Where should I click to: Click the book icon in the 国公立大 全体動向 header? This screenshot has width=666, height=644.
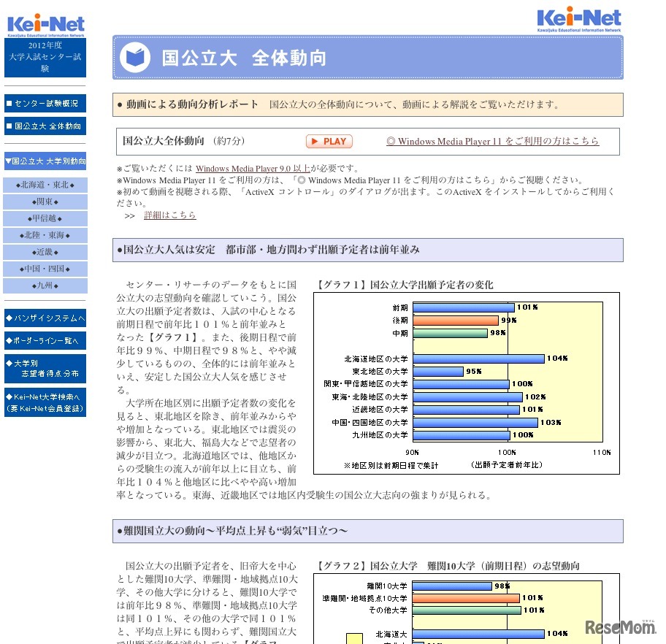(x=131, y=56)
